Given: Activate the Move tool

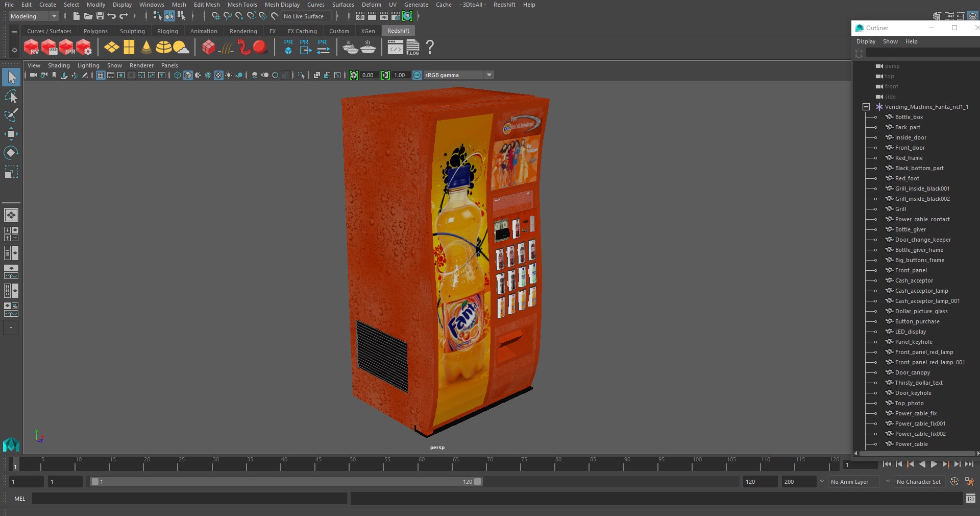Looking at the screenshot, I should click(x=11, y=134).
